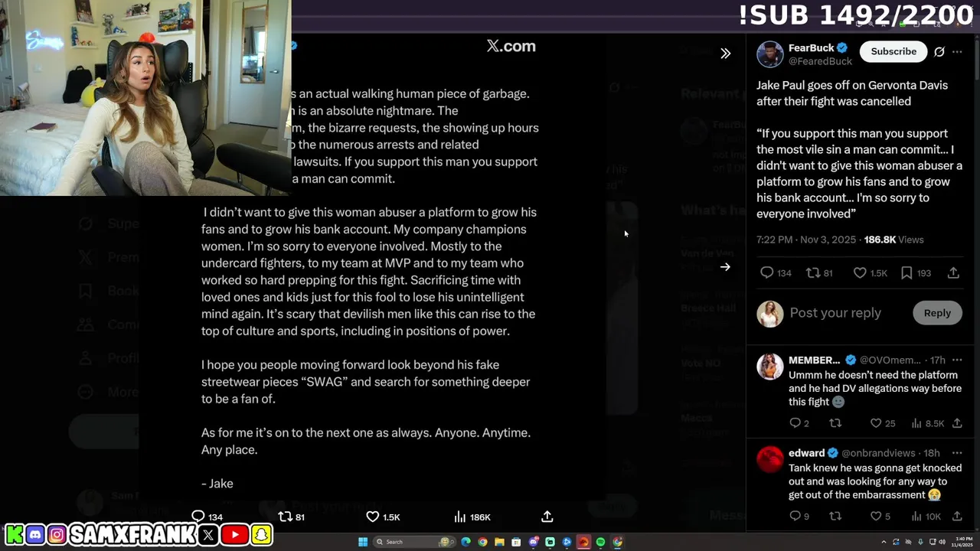980x551 pixels.
Task: Like the FearBuck post showing 1.5K likes
Action: (860, 272)
